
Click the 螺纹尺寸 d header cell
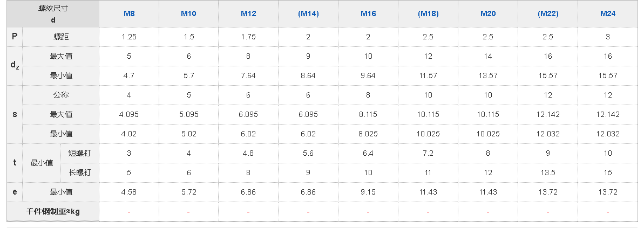(x=53, y=14)
